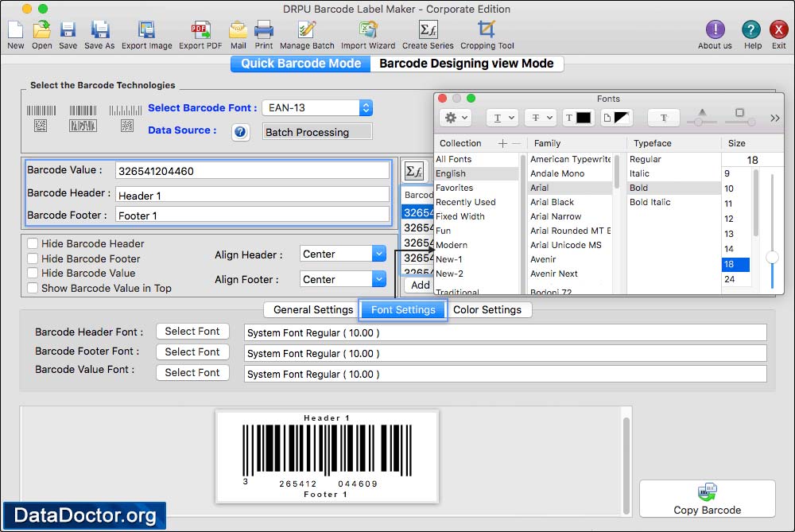Click the Help icon
Screen dimensions: 795x532
[751, 30]
